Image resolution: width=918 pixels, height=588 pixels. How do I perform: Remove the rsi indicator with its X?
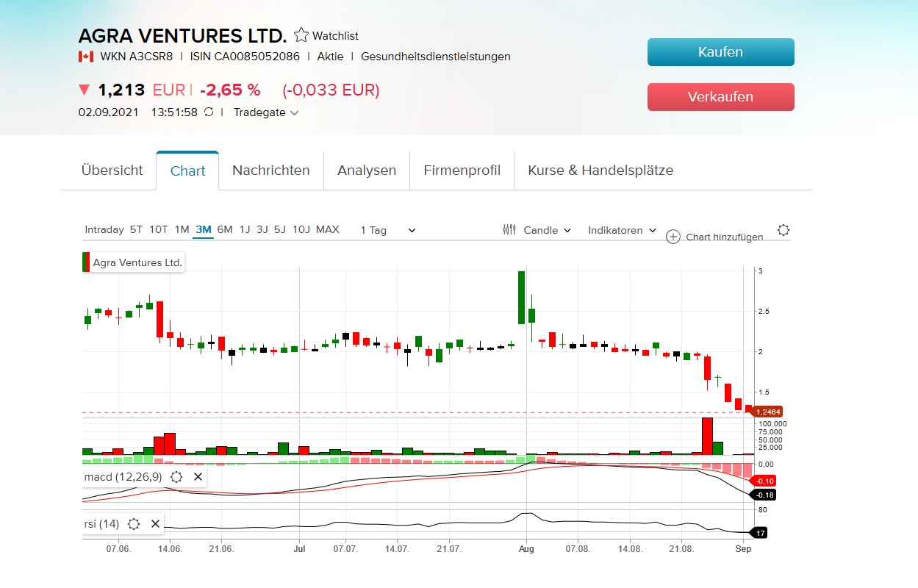tap(155, 524)
